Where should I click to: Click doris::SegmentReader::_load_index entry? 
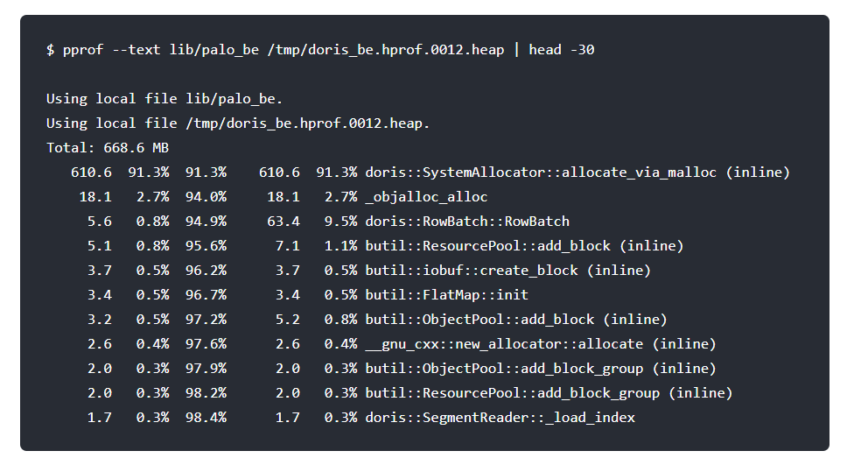tap(500, 418)
